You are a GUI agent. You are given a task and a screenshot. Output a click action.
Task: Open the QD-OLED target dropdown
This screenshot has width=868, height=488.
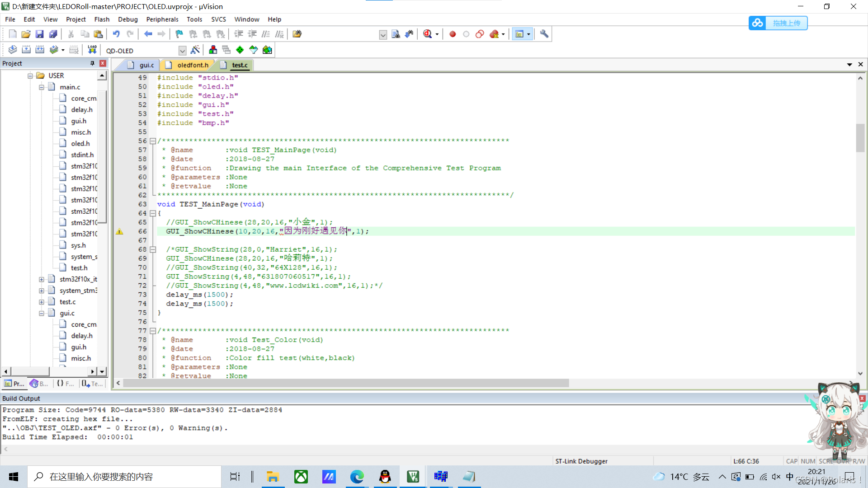[182, 51]
